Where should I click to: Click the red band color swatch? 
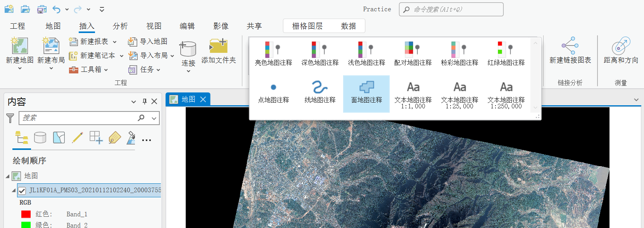(26, 214)
